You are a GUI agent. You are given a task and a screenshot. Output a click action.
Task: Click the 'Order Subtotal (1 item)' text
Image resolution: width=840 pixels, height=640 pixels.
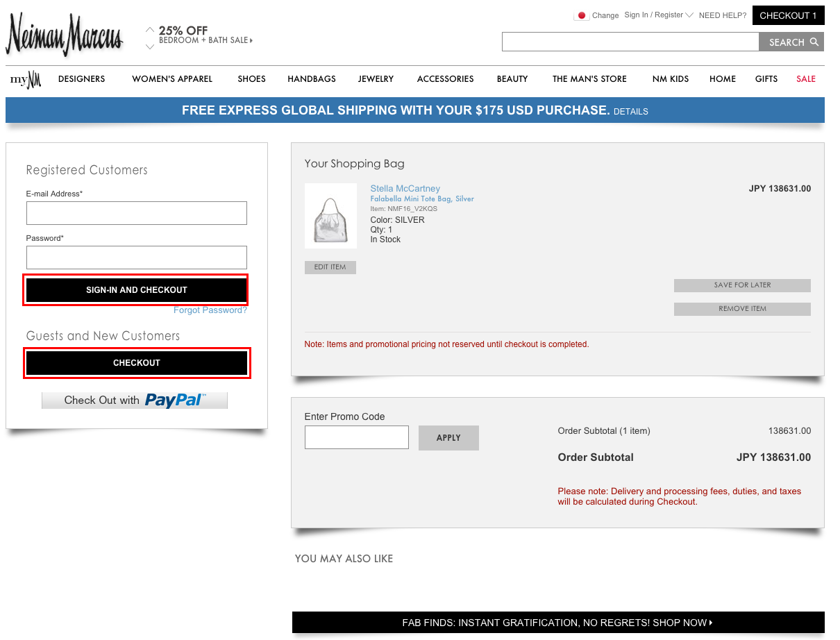pyautogui.click(x=604, y=431)
